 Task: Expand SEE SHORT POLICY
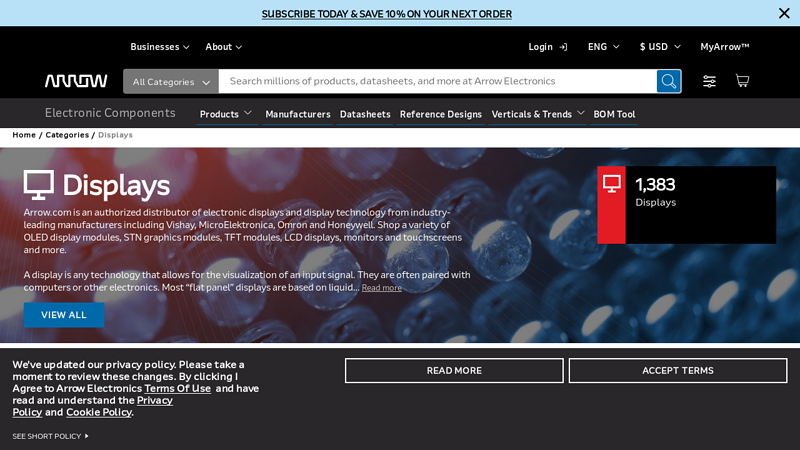point(51,436)
